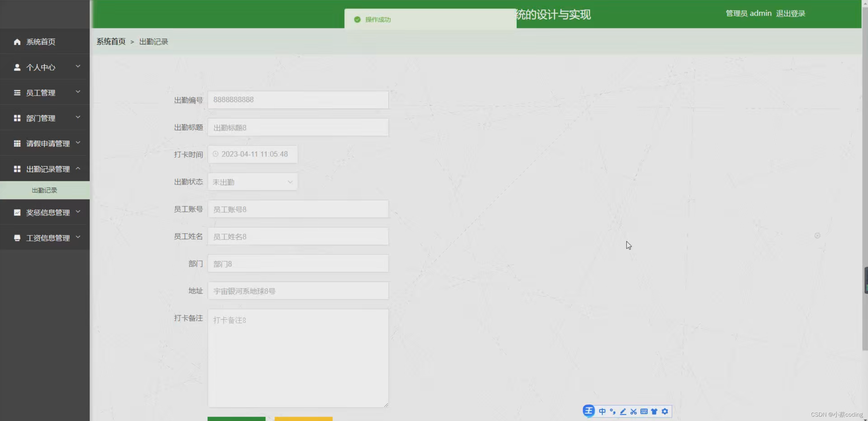Click the IME settings gear icon

[x=665, y=412]
